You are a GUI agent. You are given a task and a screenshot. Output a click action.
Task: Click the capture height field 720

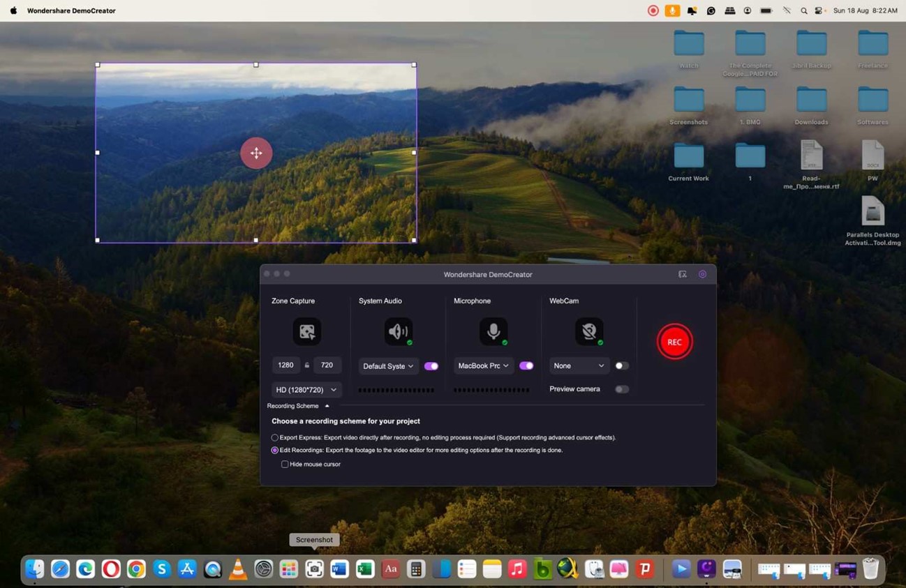pyautogui.click(x=327, y=365)
